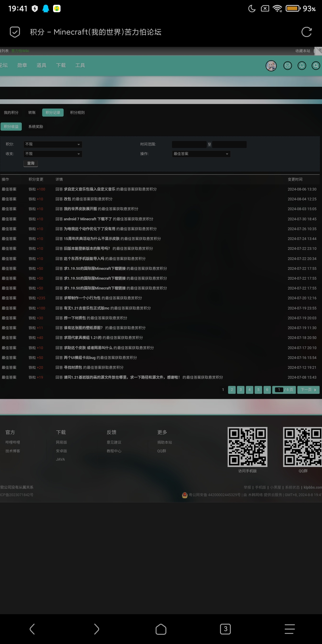Open thread 15周年庆典活动为什么不显示皮肤
322x644 pixels.
click(92, 239)
